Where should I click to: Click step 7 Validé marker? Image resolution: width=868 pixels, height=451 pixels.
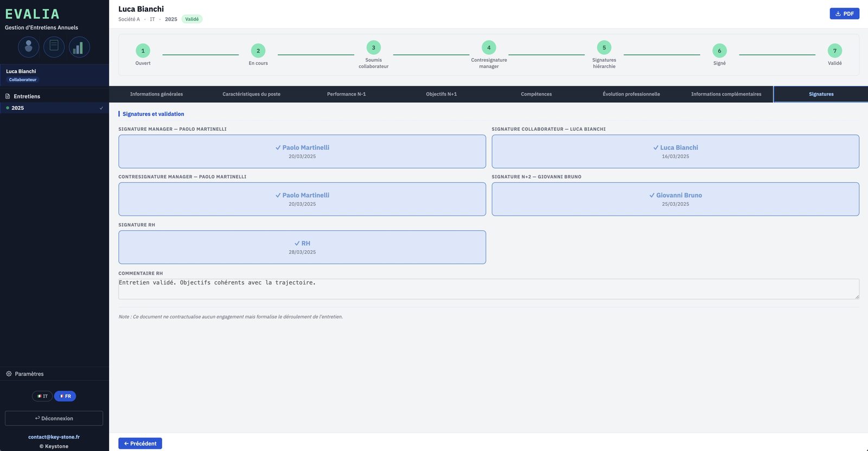click(x=835, y=50)
